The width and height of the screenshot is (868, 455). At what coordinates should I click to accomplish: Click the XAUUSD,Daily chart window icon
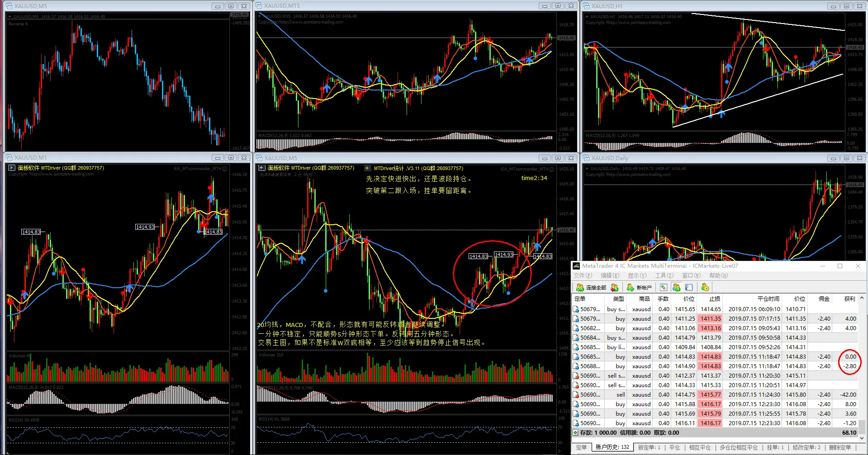(x=587, y=158)
